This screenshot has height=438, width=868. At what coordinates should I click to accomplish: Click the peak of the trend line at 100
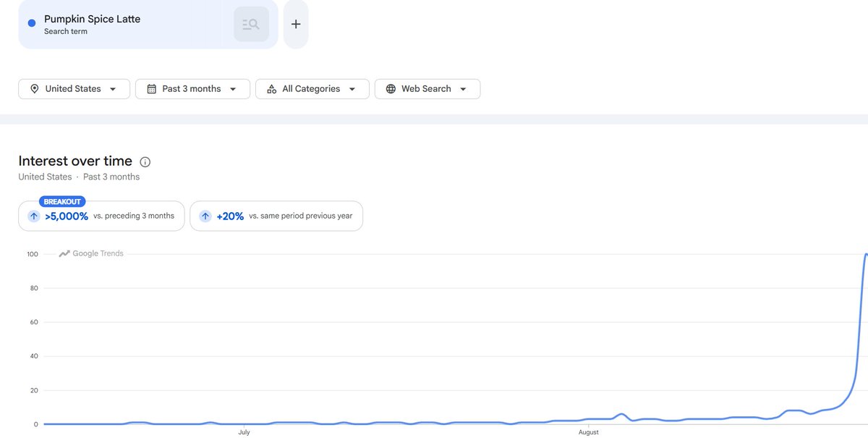coord(866,254)
